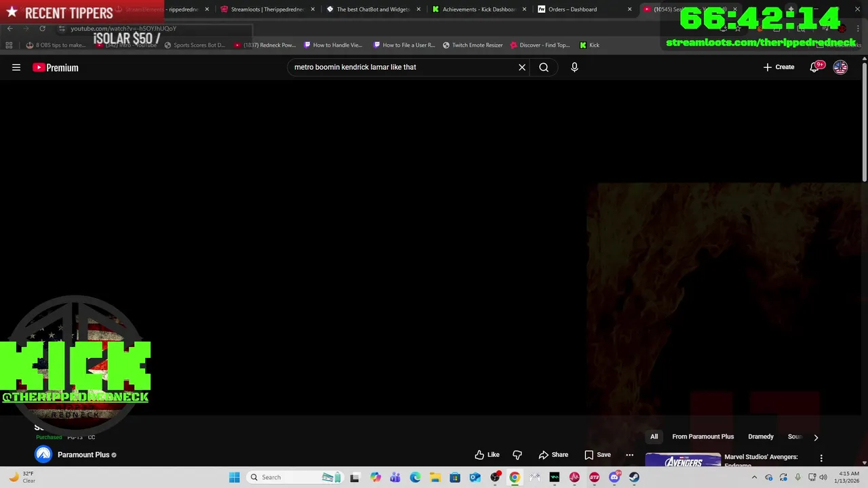
Task: Open Task View on taskbar
Action: tap(355, 477)
